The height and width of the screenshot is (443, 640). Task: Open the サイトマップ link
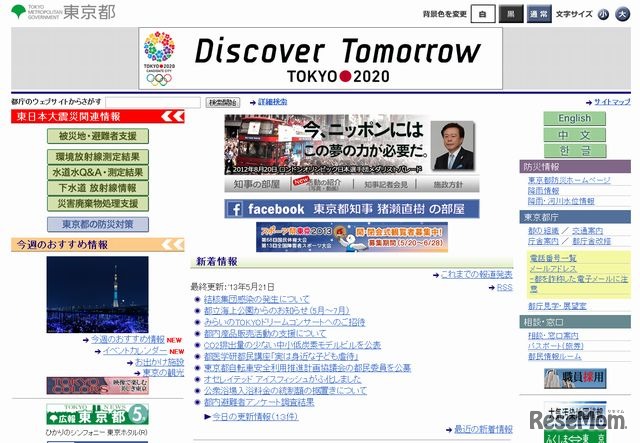612,102
